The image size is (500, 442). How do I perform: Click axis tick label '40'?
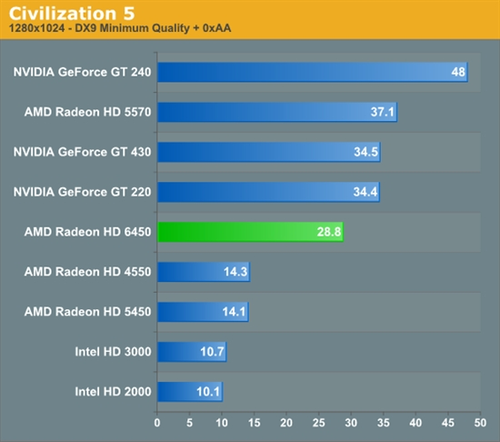pos(416,423)
